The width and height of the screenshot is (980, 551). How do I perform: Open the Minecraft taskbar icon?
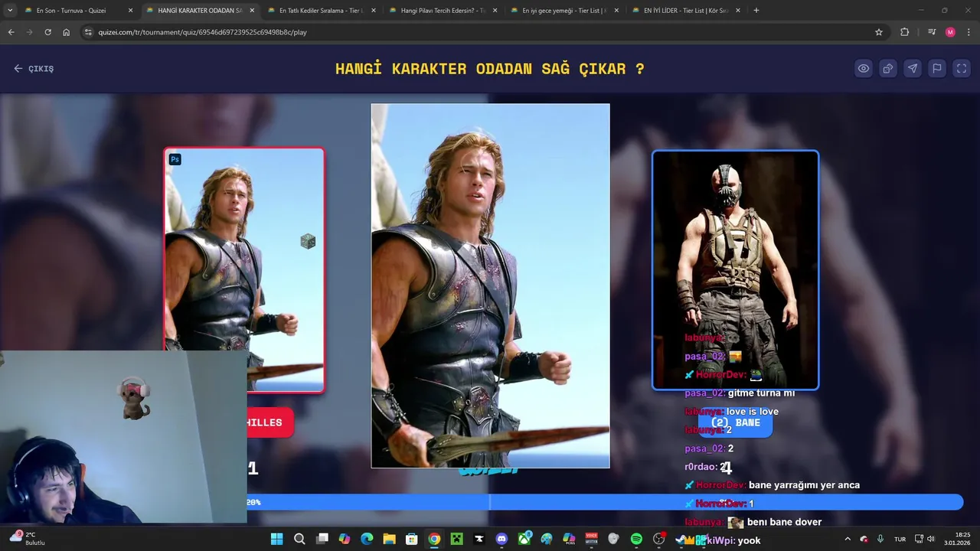click(456, 539)
